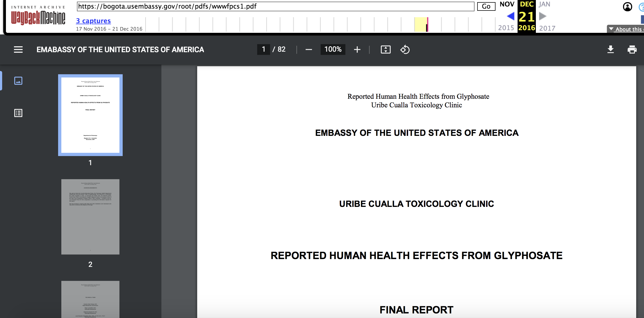The width and height of the screenshot is (644, 318).
Task: Click the page number input field
Action: click(264, 50)
